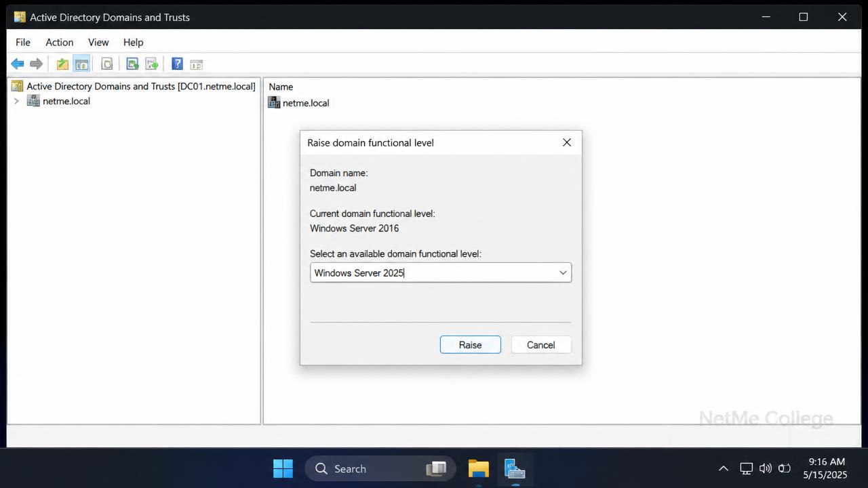
Task: Open Help via the question mark icon
Action: coord(177,64)
